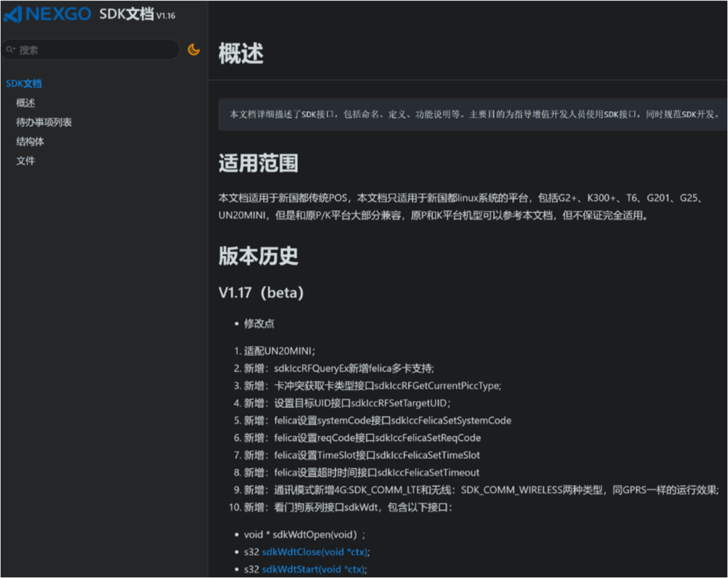Click the 看门狗系列接口sdkWdt list entry
728x578 pixels.
[x=348, y=507]
